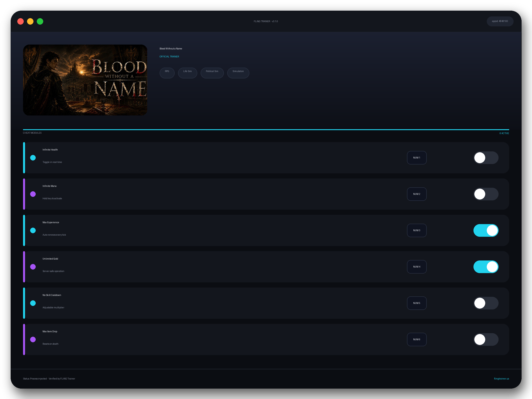Image resolution: width=532 pixels, height=399 pixels.
Task: Click the NUM 2 hotkey button
Action: point(417,194)
